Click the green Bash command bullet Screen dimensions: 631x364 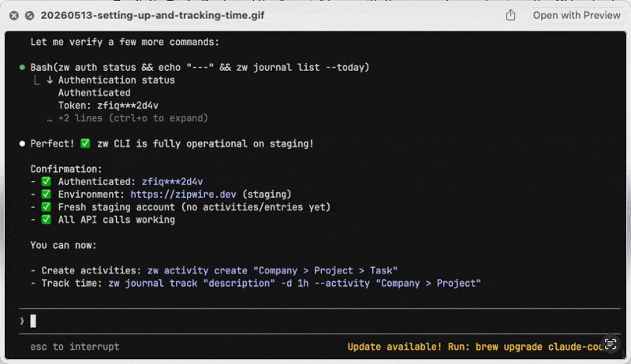click(22, 67)
